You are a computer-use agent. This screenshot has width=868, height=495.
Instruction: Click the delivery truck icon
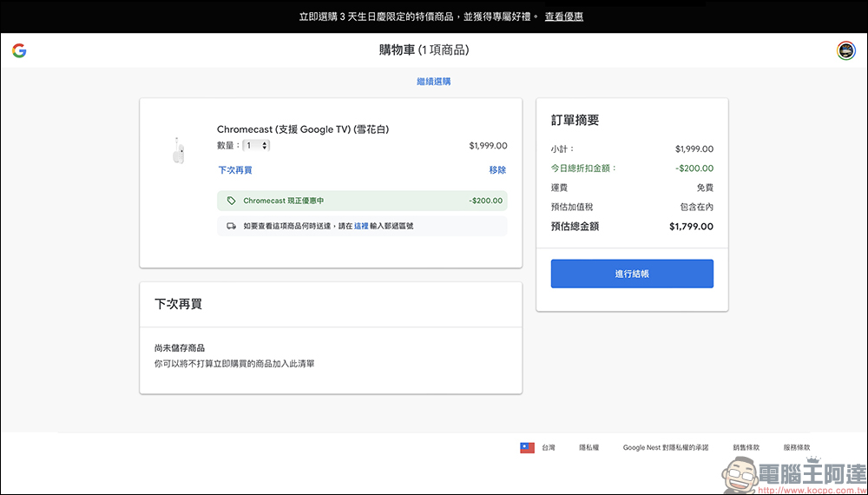pos(231,226)
